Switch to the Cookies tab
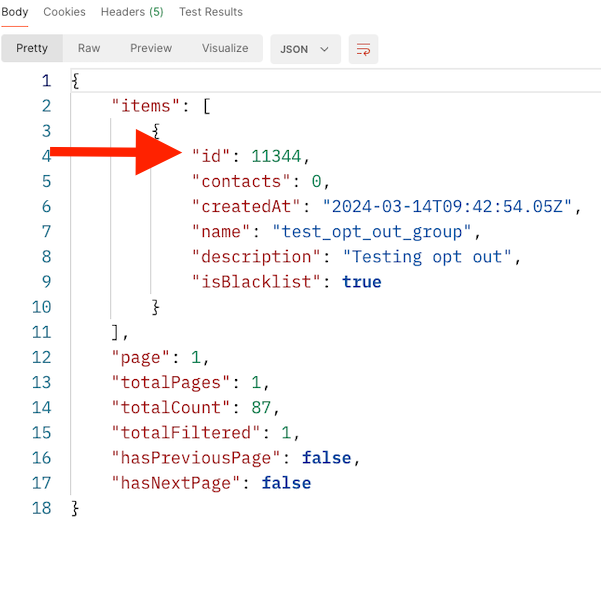Image resolution: width=601 pixels, height=590 pixels. (64, 12)
